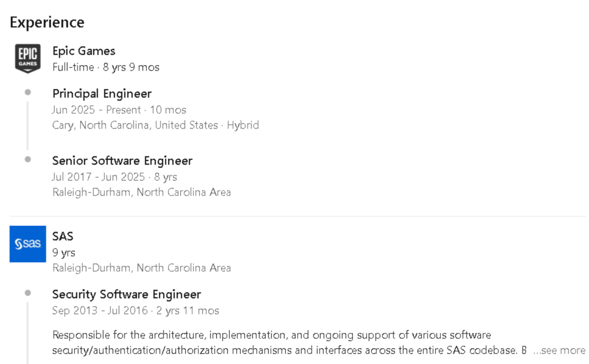Expand description with "…see more"

[559, 351]
